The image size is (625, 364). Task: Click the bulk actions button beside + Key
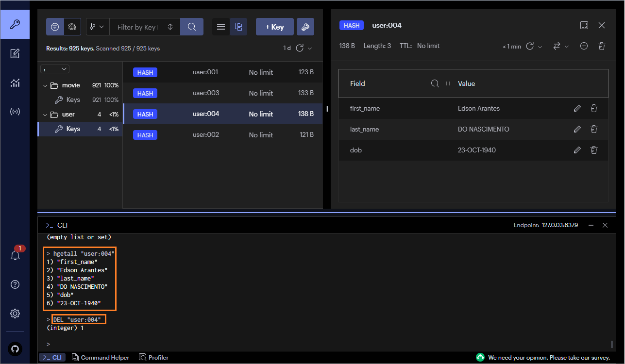click(305, 27)
